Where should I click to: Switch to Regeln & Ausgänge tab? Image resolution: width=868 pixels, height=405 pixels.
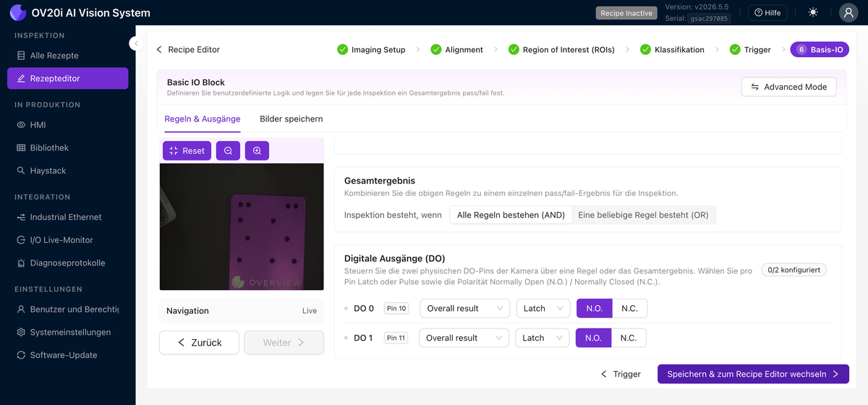tap(203, 119)
